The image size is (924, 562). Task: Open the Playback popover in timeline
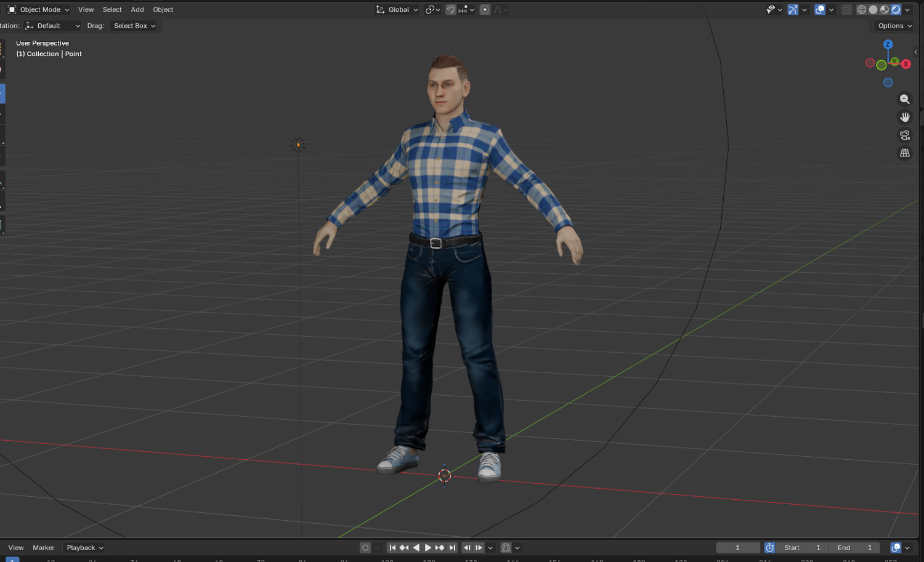[x=84, y=547]
